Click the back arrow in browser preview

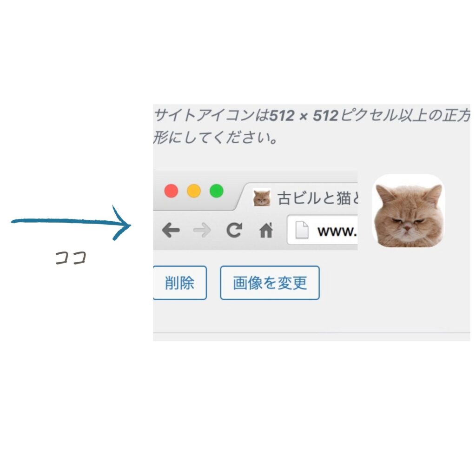(171, 230)
